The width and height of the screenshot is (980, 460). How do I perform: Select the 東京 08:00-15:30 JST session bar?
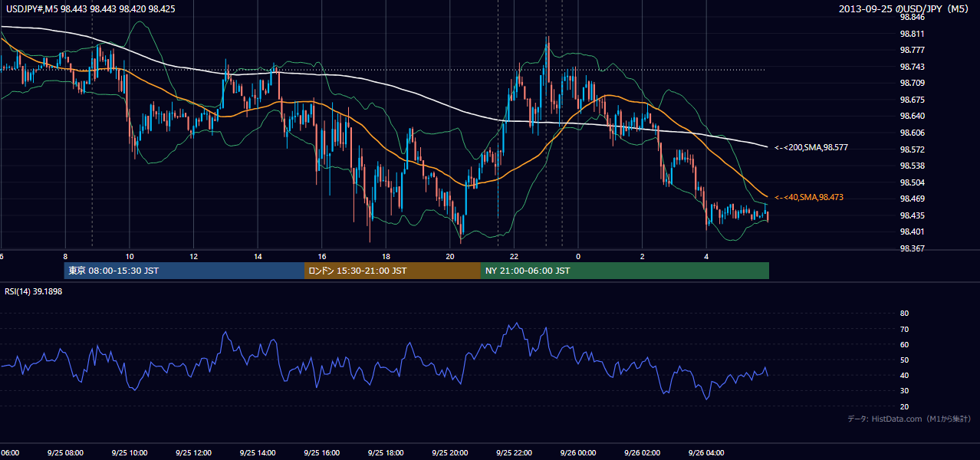[x=185, y=271]
